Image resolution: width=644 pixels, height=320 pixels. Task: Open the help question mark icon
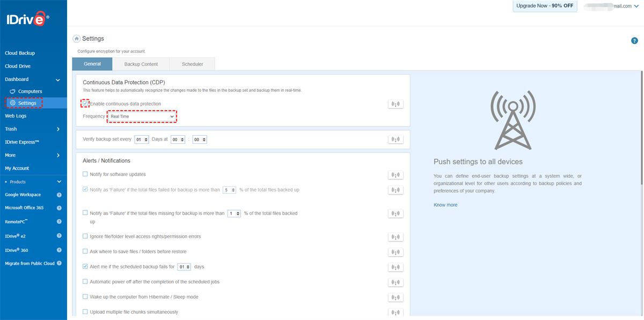pos(634,41)
